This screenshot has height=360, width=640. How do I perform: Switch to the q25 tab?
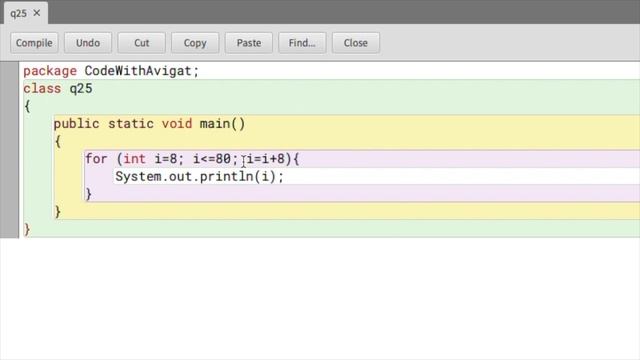tap(19, 13)
